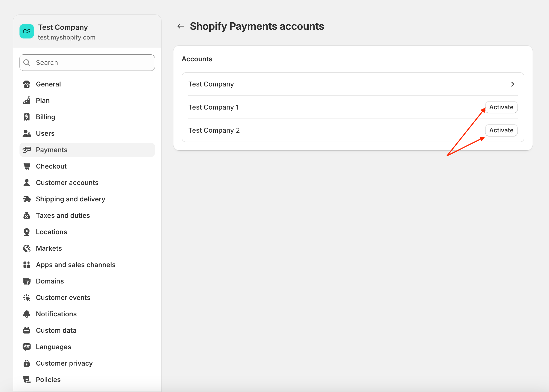Open General settings
The width and height of the screenshot is (549, 392).
tap(87, 84)
